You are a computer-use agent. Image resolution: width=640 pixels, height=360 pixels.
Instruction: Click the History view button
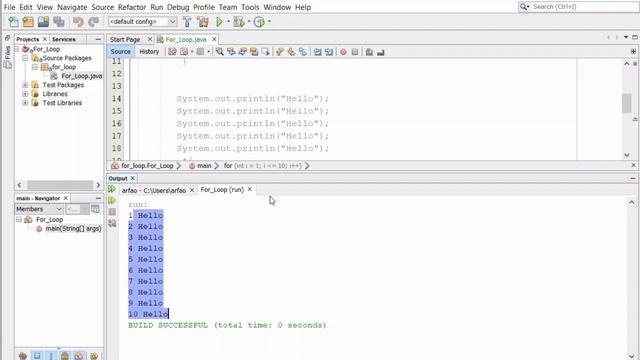[x=149, y=52]
